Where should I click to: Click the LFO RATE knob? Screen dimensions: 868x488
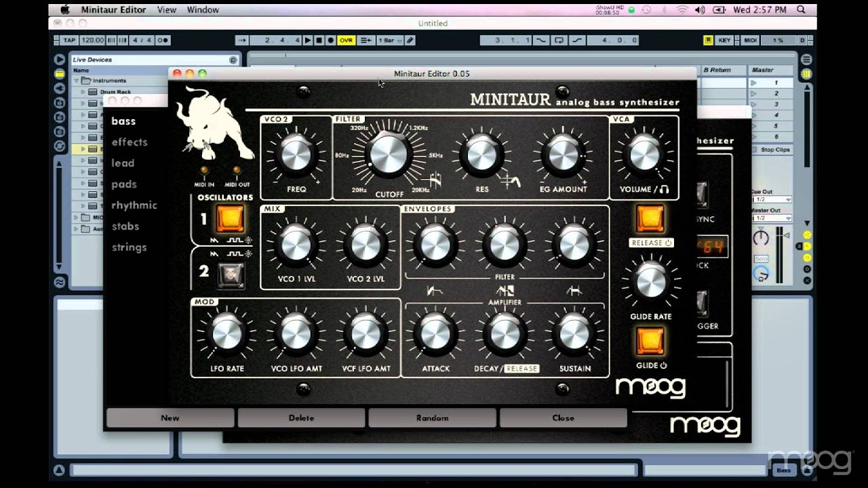(x=226, y=334)
